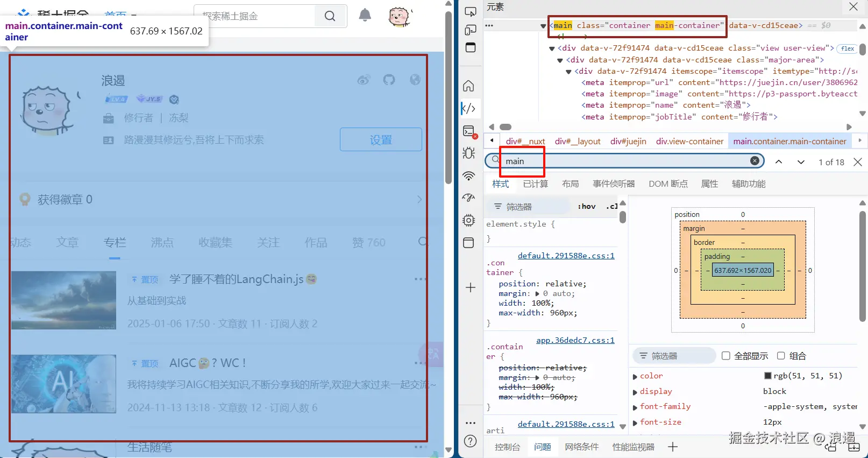The width and height of the screenshot is (868, 458).
Task: Click the rgb(51, 51, 51) color swatch
Action: click(768, 376)
